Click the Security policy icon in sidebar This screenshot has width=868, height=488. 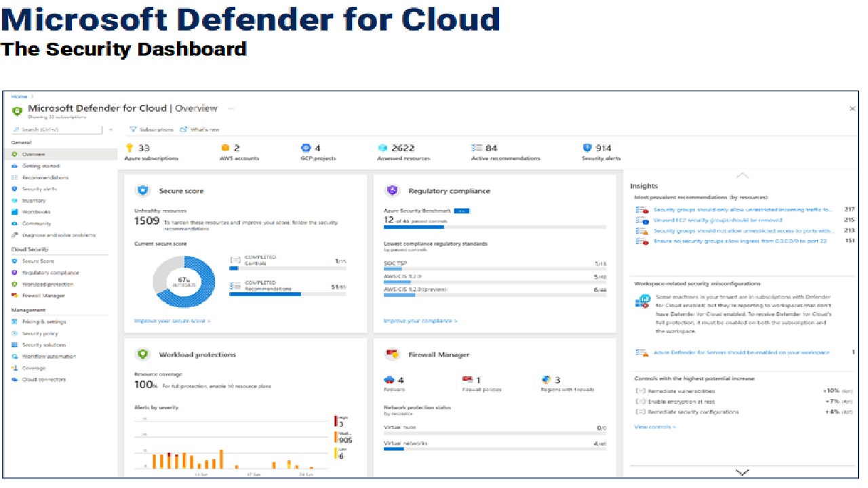(x=14, y=333)
